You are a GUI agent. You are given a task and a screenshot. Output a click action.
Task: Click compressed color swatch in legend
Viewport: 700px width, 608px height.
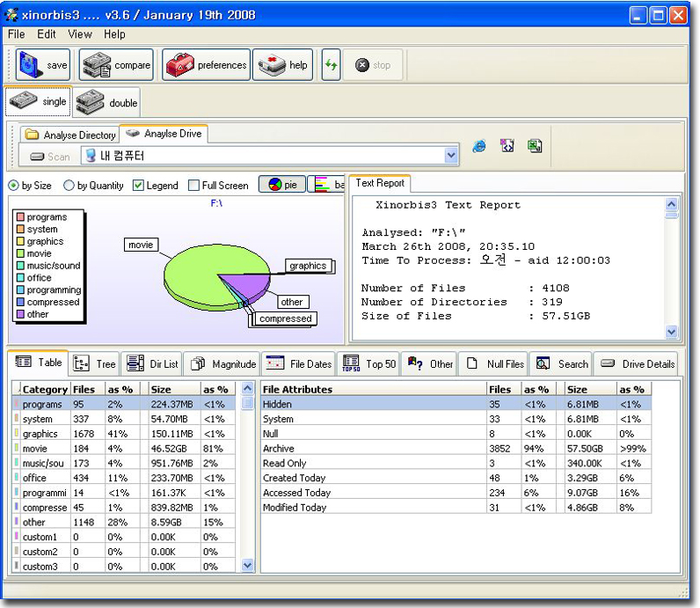click(20, 302)
